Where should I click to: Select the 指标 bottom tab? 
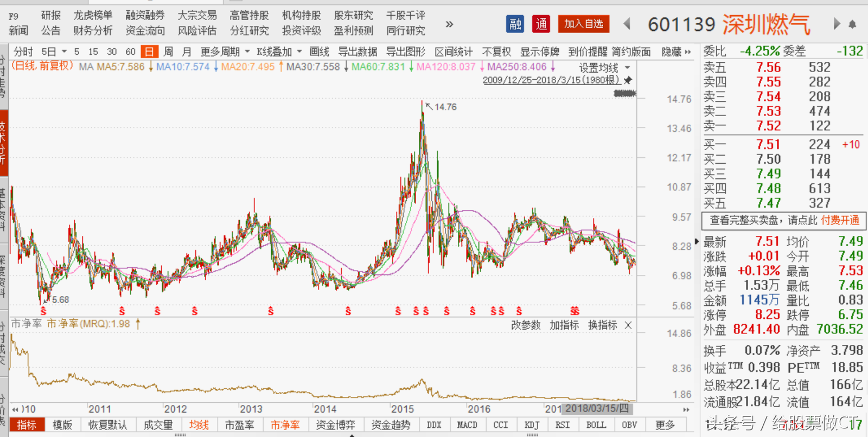[x=27, y=425]
